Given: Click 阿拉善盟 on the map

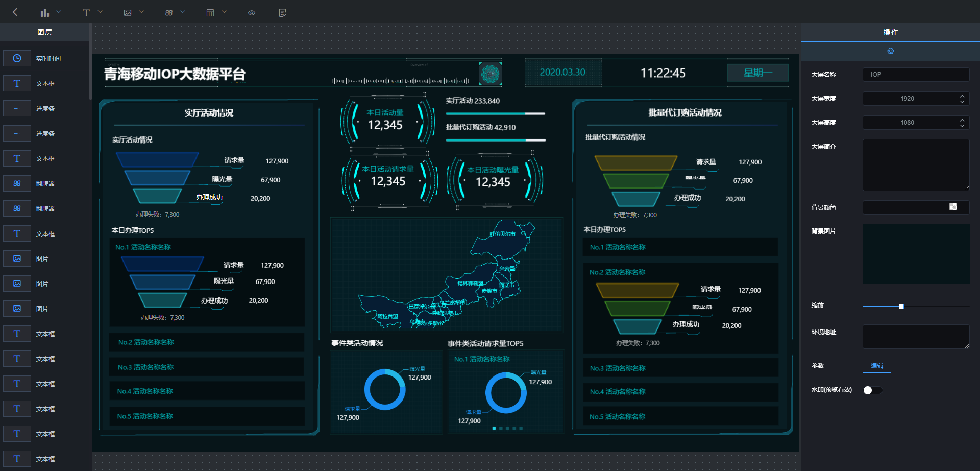Looking at the screenshot, I should tap(388, 317).
